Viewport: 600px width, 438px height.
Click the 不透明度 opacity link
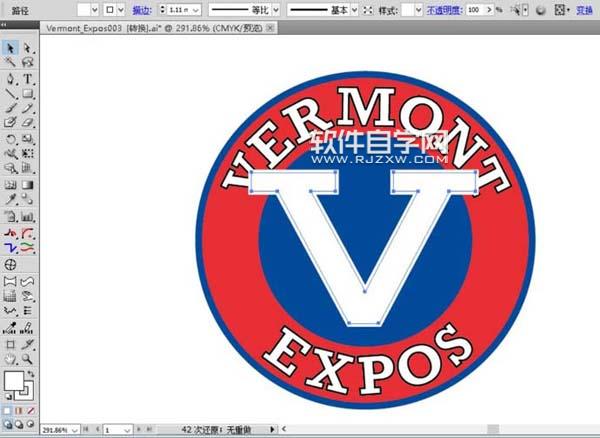[445, 9]
